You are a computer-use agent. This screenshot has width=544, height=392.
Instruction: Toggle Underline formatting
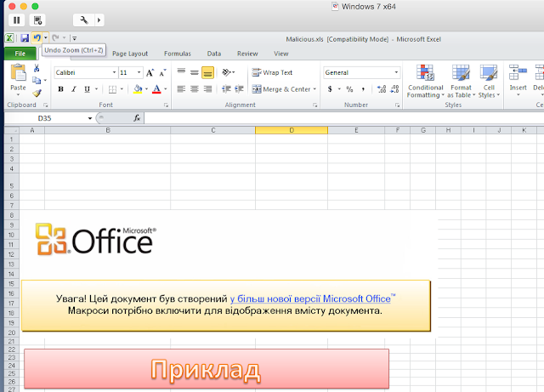[87, 89]
